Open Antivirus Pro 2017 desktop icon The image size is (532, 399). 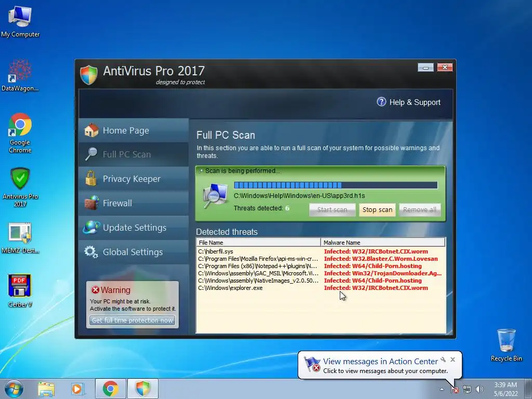pyautogui.click(x=20, y=187)
